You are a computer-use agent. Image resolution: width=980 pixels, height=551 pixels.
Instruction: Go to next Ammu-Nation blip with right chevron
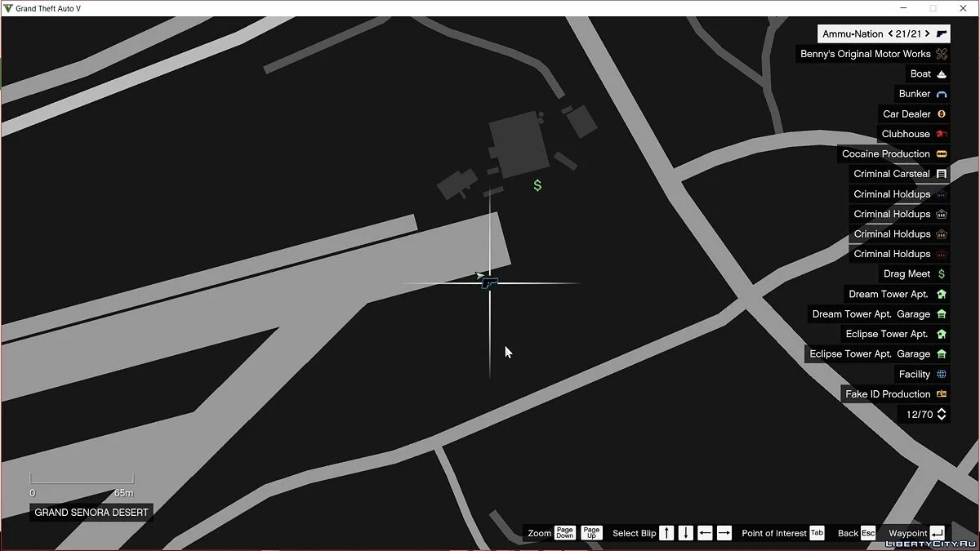point(928,34)
